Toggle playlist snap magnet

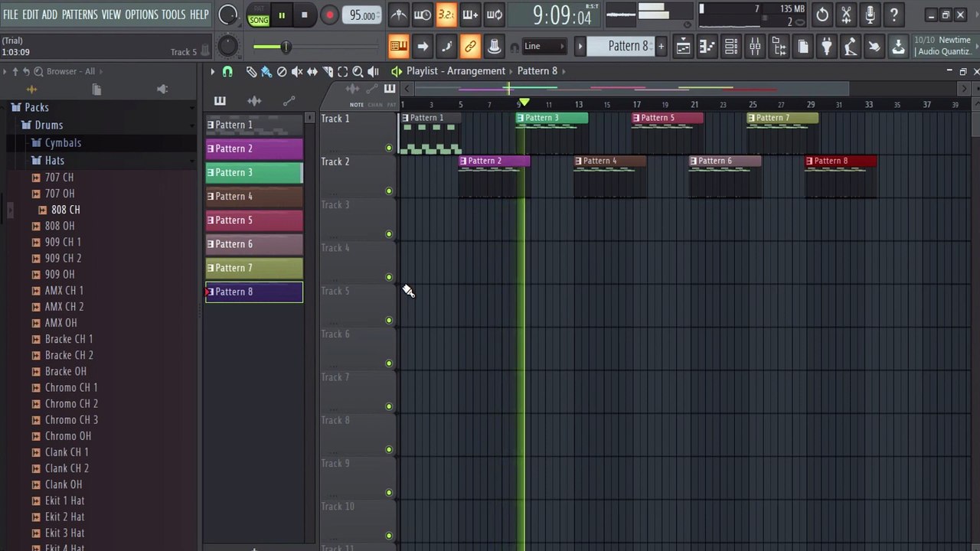pyautogui.click(x=227, y=71)
